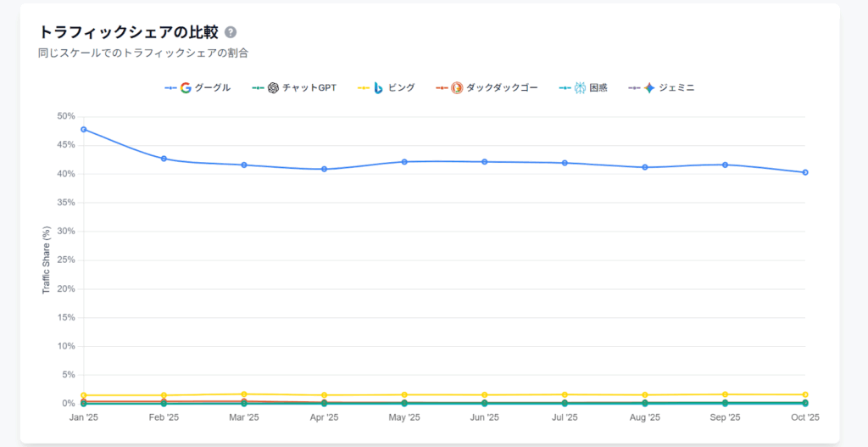Screen dimensions: 868x447
Task: Click the Jun '25 x-axis label
Action: point(485,417)
